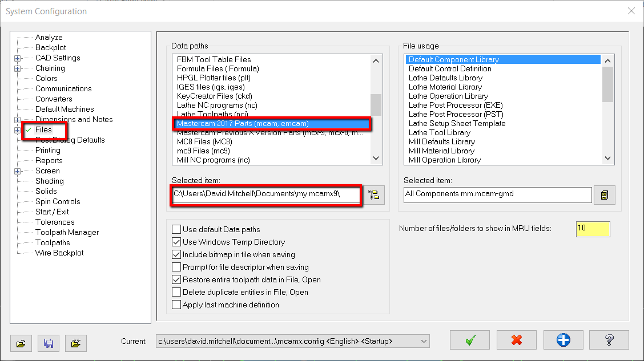Close the System Configuration dialog
644x361 pixels.
(x=631, y=11)
